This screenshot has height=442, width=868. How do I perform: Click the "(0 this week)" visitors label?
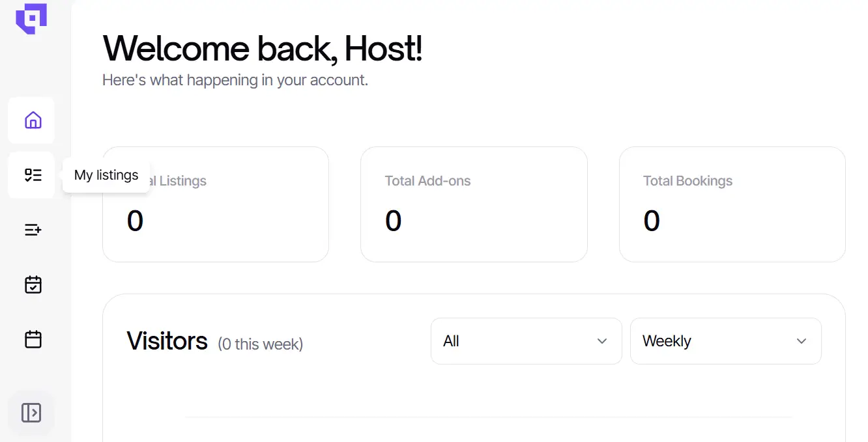[x=260, y=344]
